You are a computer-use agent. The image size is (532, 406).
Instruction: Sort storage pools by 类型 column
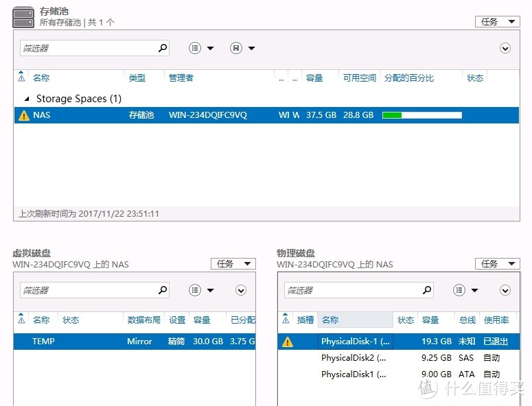(x=137, y=78)
